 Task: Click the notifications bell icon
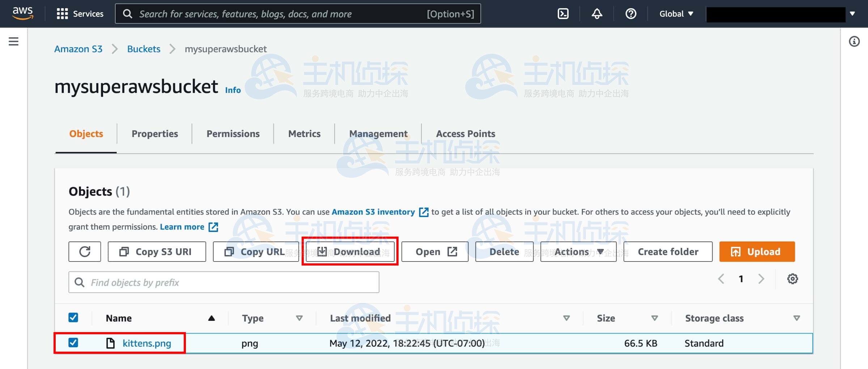(x=597, y=14)
